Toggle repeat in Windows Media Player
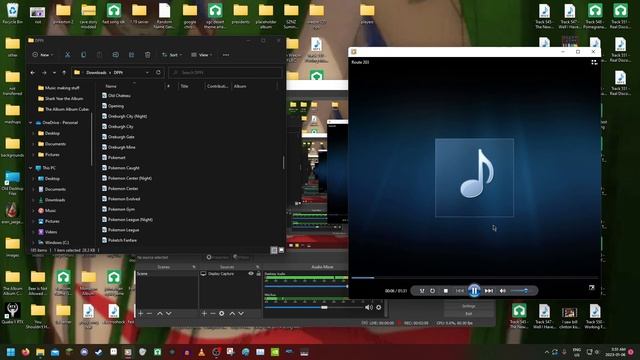The width and height of the screenshot is (640, 360). 433,291
